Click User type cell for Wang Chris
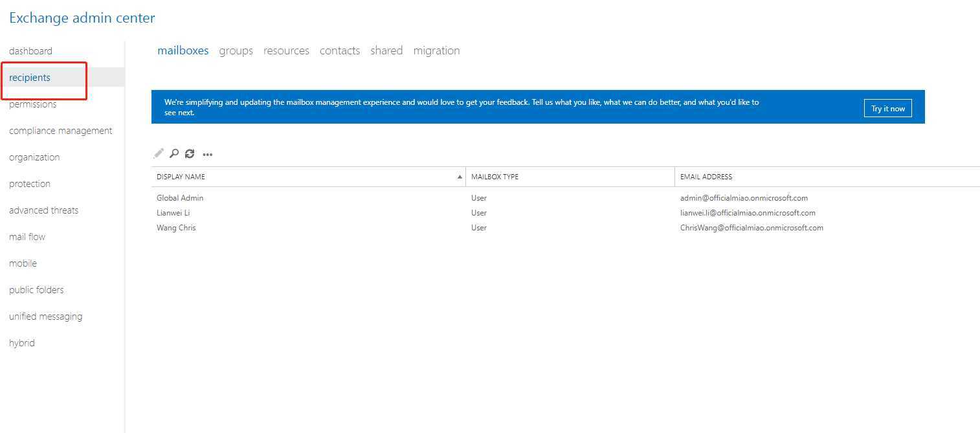The width and height of the screenshot is (980, 433). [479, 228]
